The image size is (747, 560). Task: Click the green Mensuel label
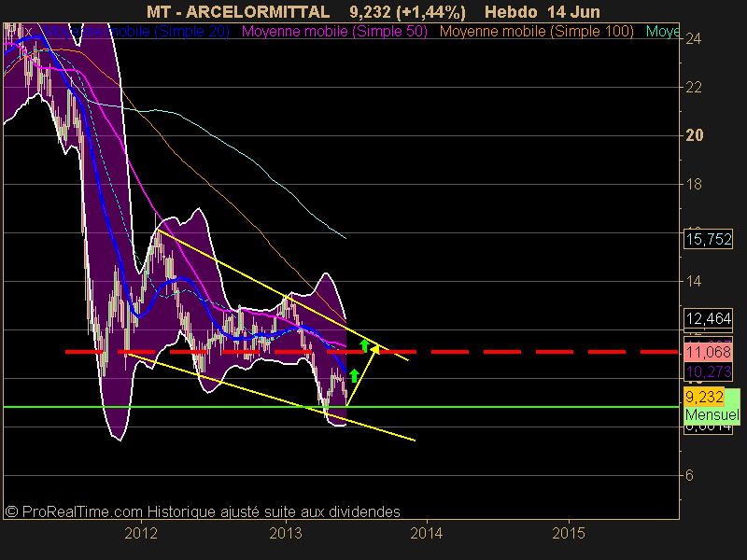712,414
